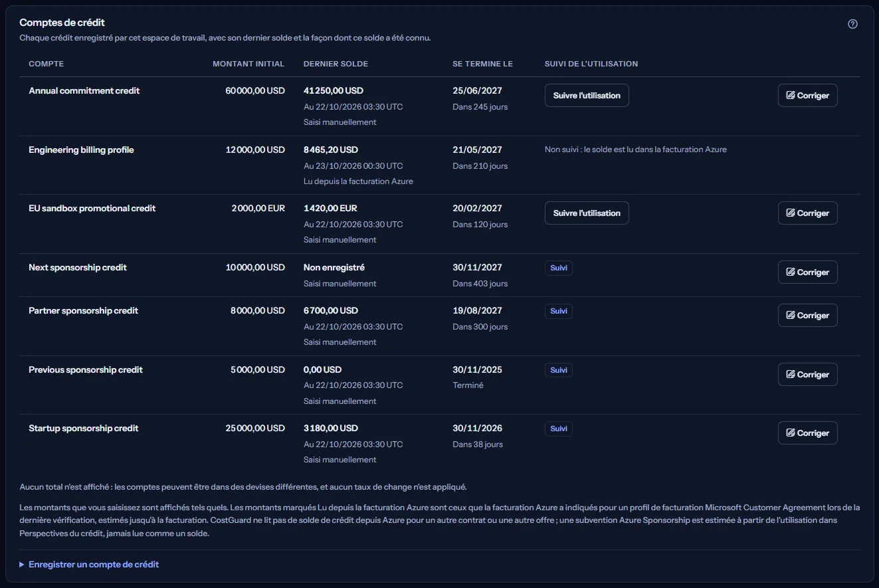Click the 1 420,00 EUR balance value
The width and height of the screenshot is (879, 588).
[x=330, y=208]
